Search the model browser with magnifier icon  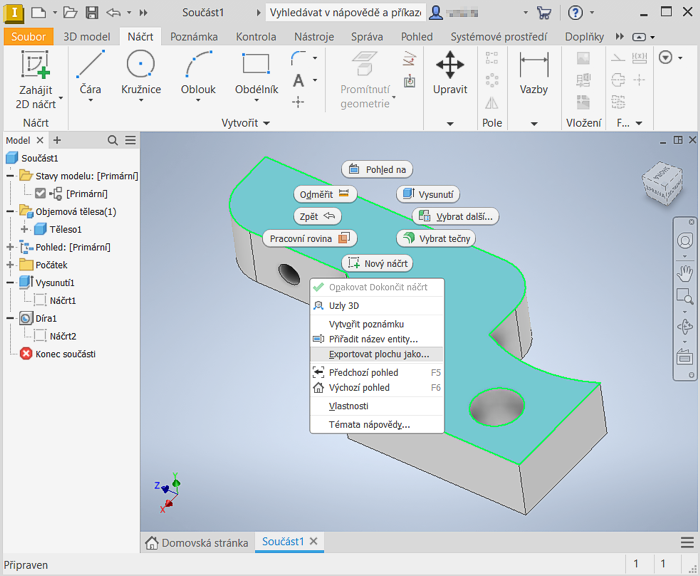click(x=113, y=141)
